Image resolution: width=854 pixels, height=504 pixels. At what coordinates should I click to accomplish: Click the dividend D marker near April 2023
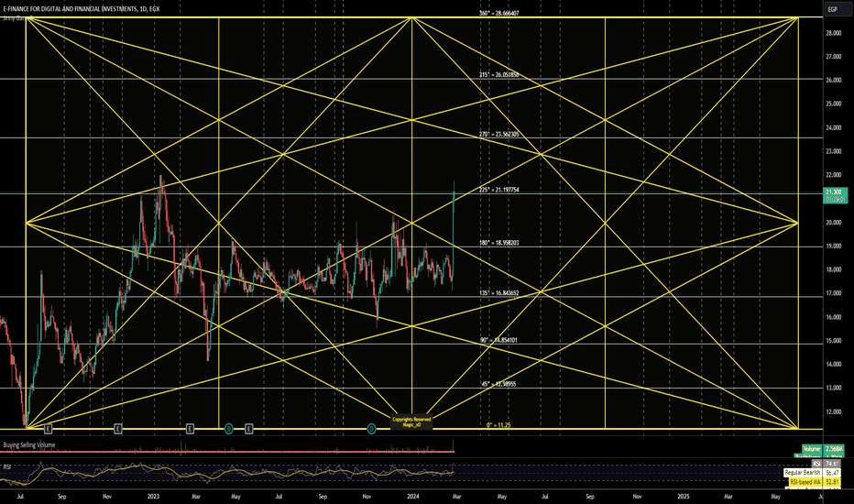click(x=229, y=430)
